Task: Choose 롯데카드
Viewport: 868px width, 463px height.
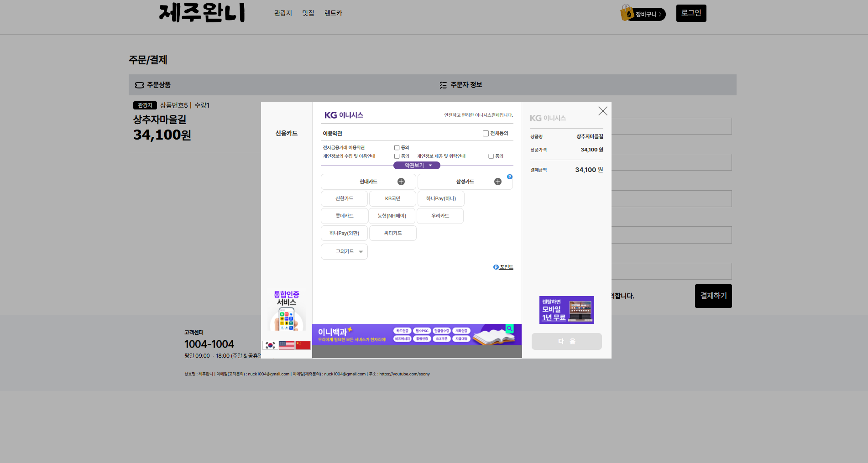Action: pos(344,216)
